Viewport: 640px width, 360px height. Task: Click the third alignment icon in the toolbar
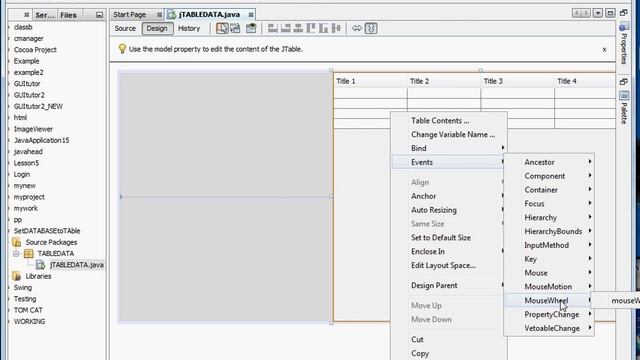point(298,28)
